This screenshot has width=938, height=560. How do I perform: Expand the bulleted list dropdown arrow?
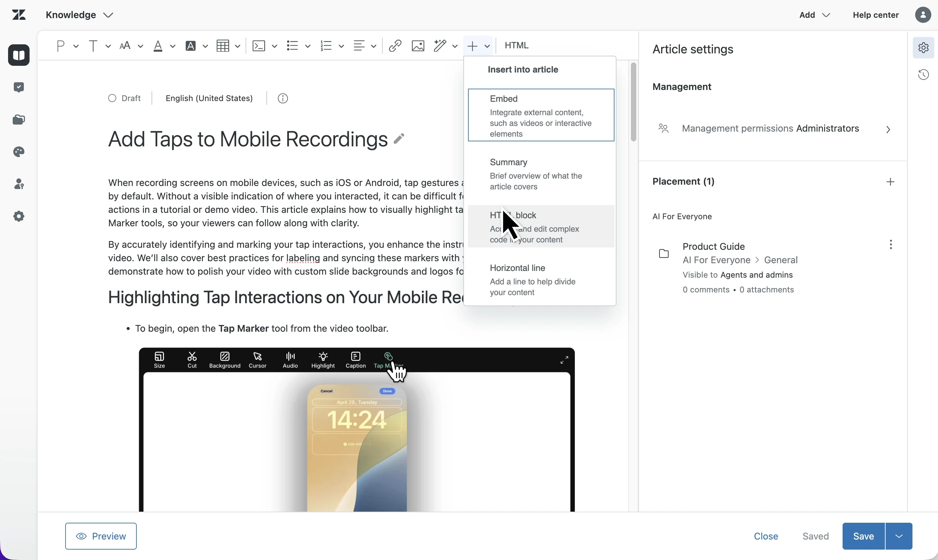[x=308, y=46]
